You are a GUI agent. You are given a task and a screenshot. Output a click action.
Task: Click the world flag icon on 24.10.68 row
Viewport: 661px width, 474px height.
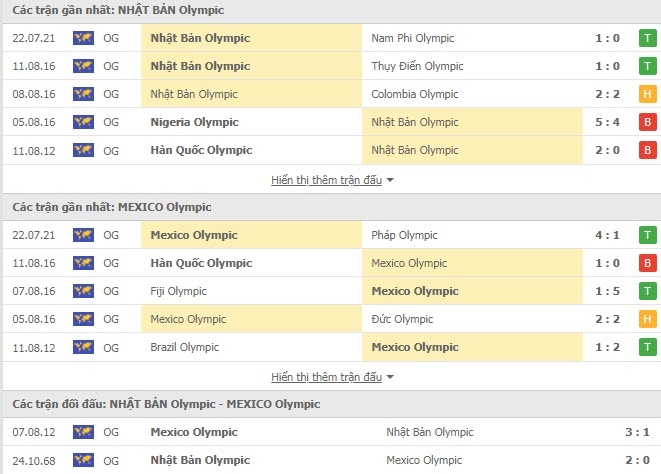pos(83,460)
